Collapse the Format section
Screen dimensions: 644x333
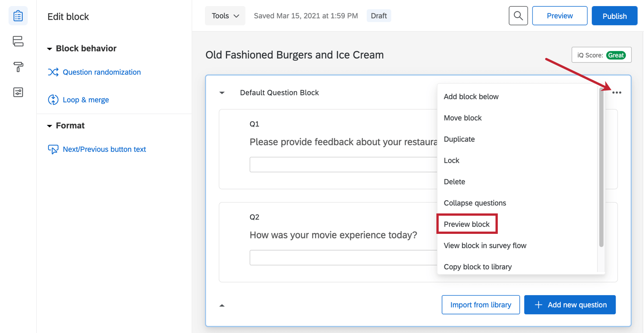coord(49,126)
